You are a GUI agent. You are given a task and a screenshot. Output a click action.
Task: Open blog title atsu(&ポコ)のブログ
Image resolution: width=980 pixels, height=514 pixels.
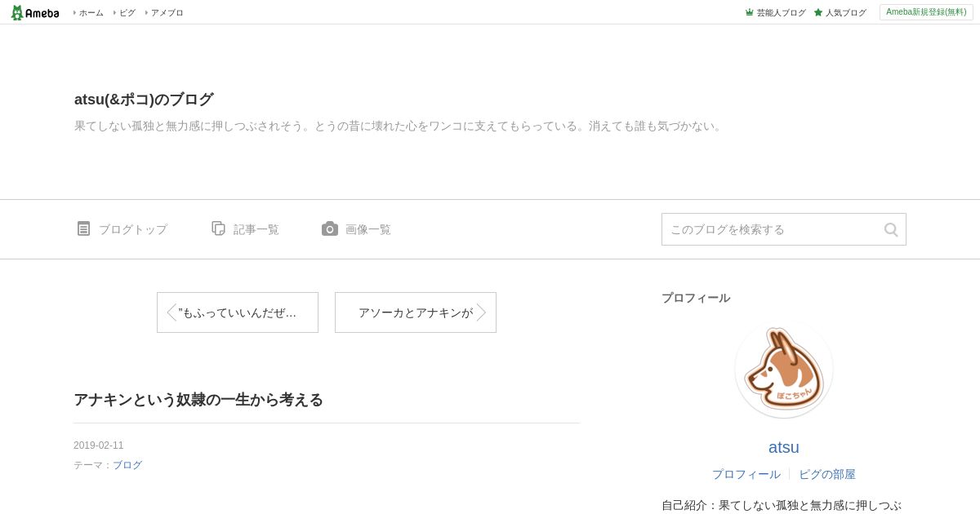click(x=144, y=100)
